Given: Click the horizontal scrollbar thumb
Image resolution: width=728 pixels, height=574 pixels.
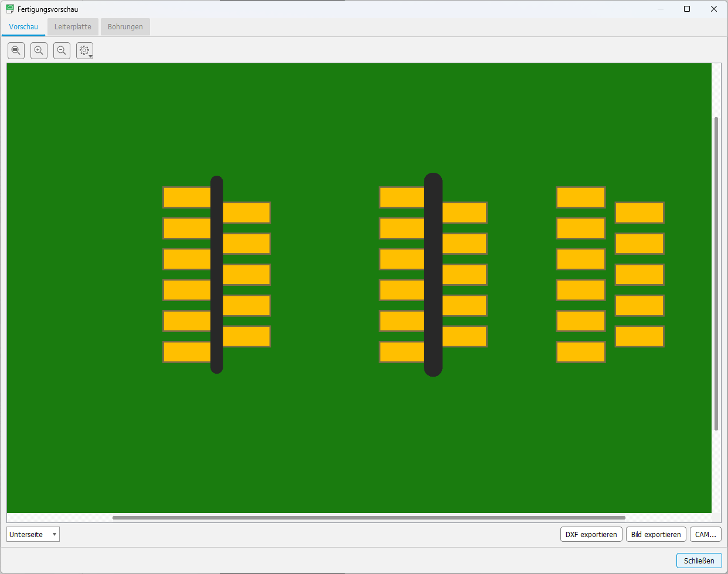Looking at the screenshot, I should (x=369, y=518).
